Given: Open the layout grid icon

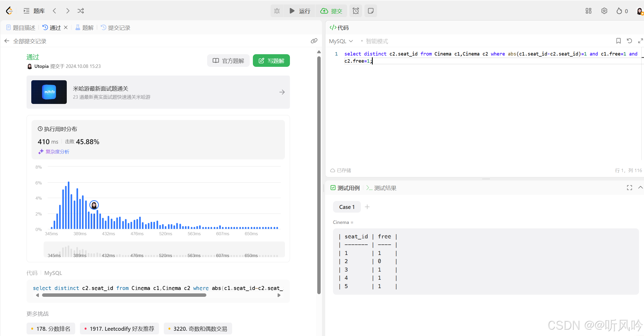Looking at the screenshot, I should 589,11.
